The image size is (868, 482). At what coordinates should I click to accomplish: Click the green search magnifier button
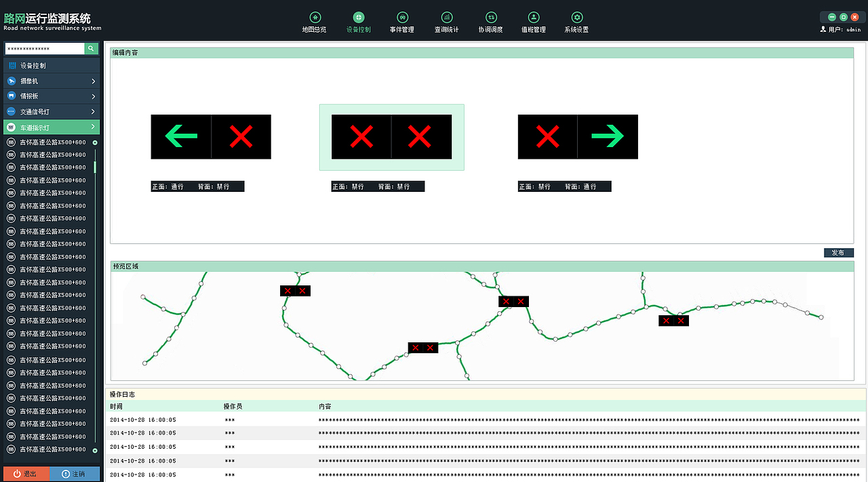pyautogui.click(x=92, y=49)
